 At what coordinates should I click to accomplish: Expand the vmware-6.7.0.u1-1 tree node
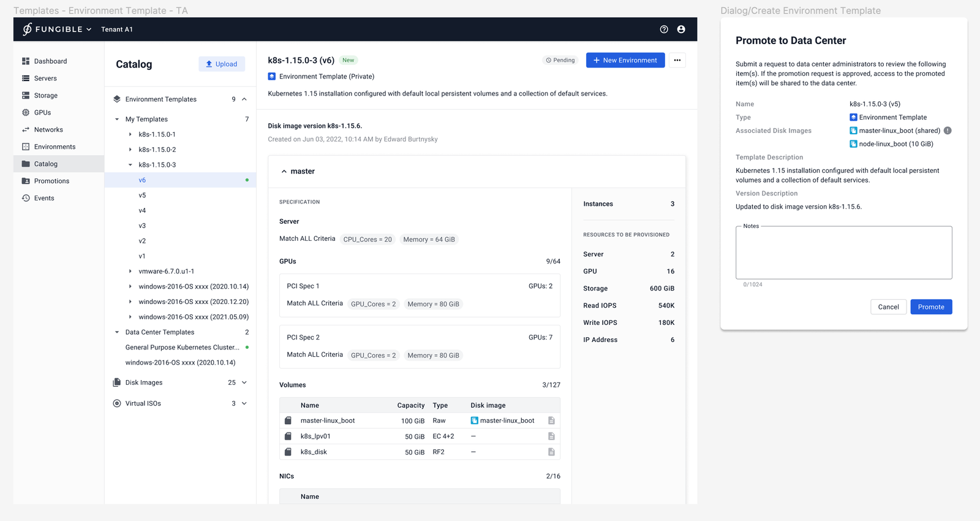(130, 272)
